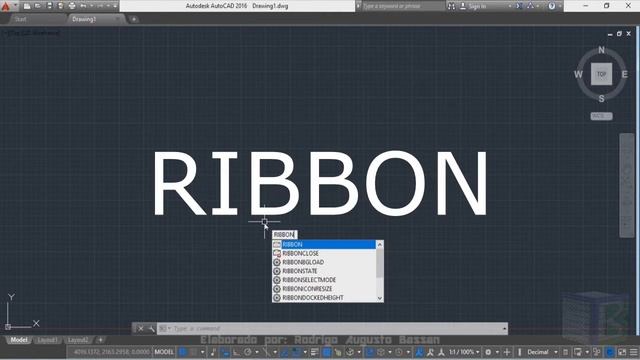Screen dimensions: 640x360
Task: Select RIBBONSTATE in the suggestion list
Action: coord(324,271)
